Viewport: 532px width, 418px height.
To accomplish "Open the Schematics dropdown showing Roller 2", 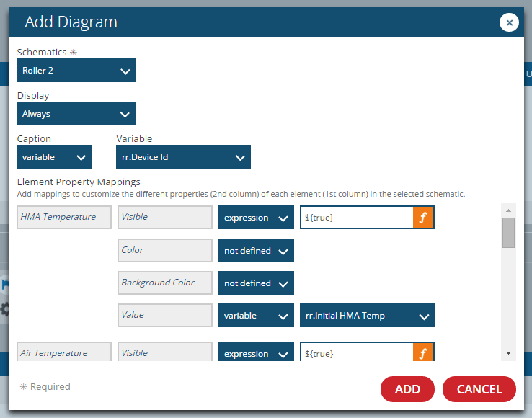I will [x=76, y=70].
